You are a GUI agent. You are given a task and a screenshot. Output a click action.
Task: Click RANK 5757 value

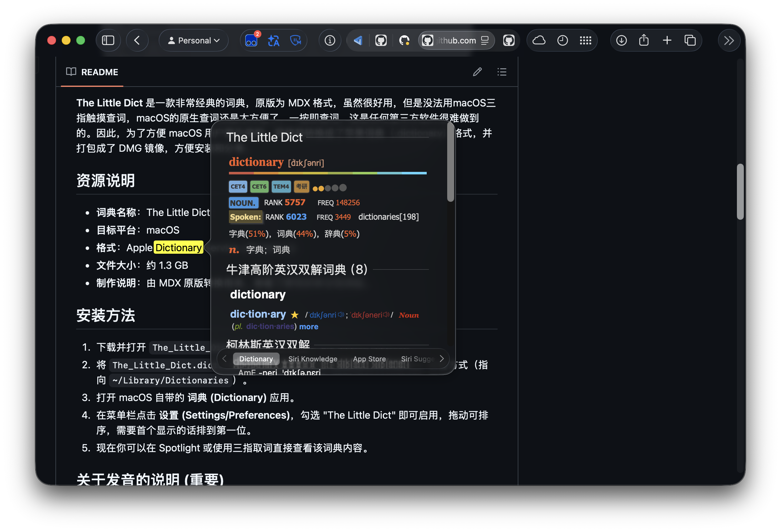point(295,202)
